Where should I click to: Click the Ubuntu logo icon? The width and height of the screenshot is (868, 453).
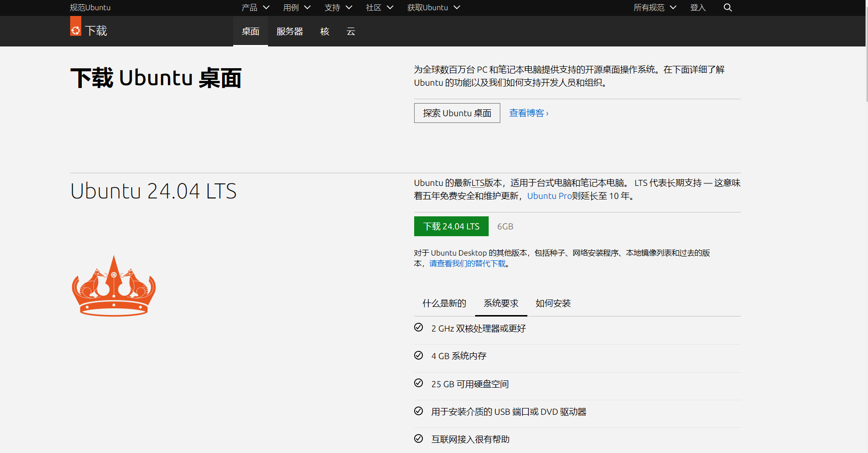(75, 29)
